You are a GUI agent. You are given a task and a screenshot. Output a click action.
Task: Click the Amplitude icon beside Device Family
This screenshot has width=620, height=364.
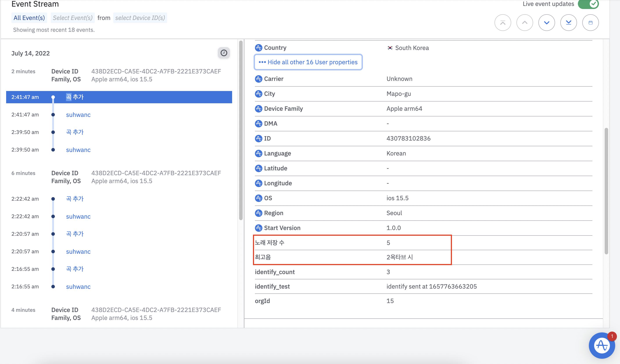coord(258,109)
